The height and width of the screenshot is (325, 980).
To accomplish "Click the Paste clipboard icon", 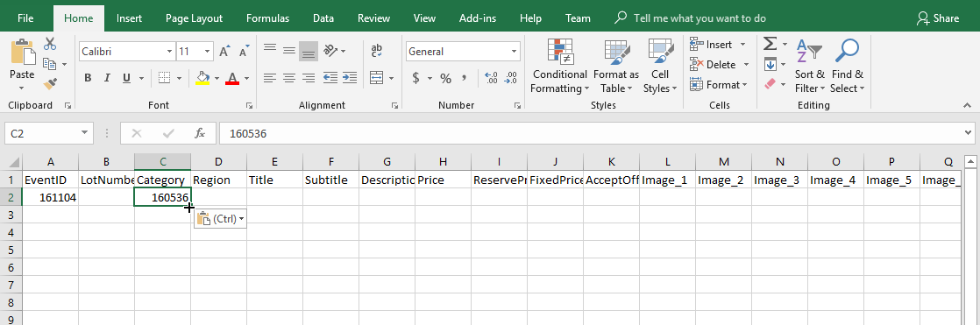I will click(22, 52).
